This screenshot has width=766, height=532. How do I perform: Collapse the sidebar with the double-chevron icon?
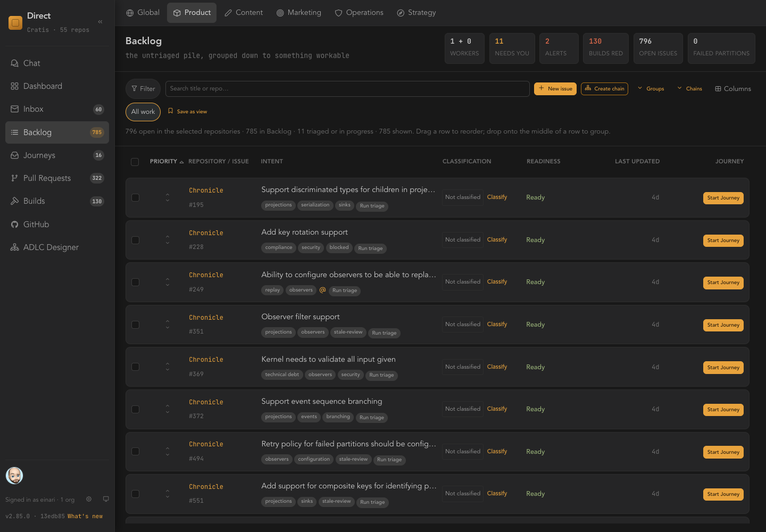click(100, 22)
